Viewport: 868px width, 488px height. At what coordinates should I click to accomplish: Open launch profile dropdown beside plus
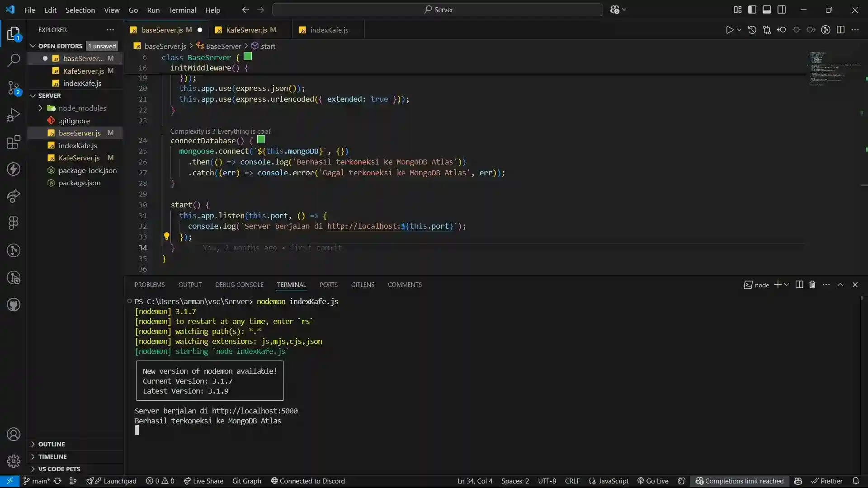click(787, 285)
